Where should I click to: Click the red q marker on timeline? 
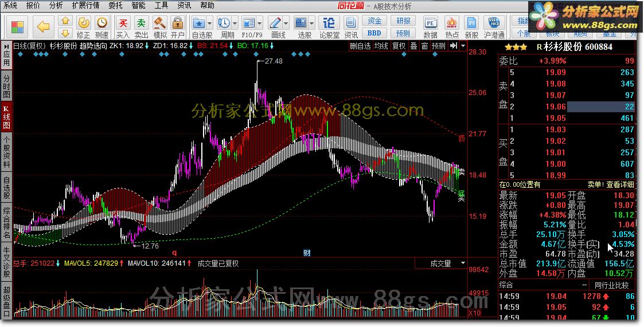(x=174, y=253)
